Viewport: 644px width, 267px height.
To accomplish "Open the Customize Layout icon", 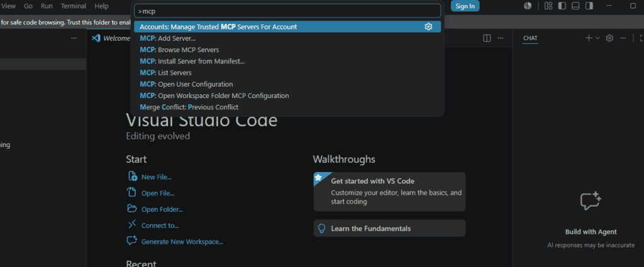I will click(x=548, y=6).
